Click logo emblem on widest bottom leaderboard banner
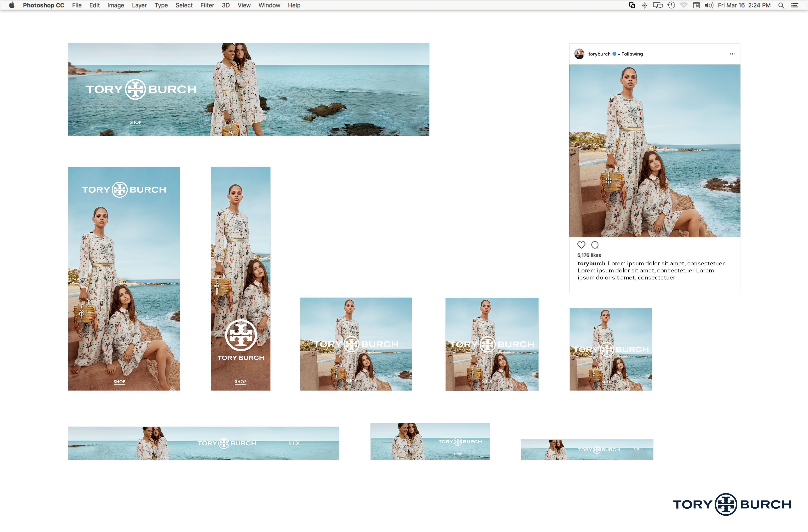This screenshot has height=532, width=808. pyautogui.click(x=224, y=443)
